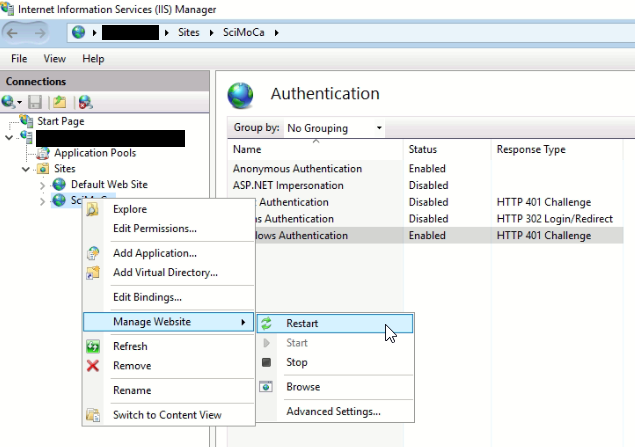Screen dimensions: 635x447
Task: Click the Delete Connection toolbar icon
Action: tap(85, 101)
